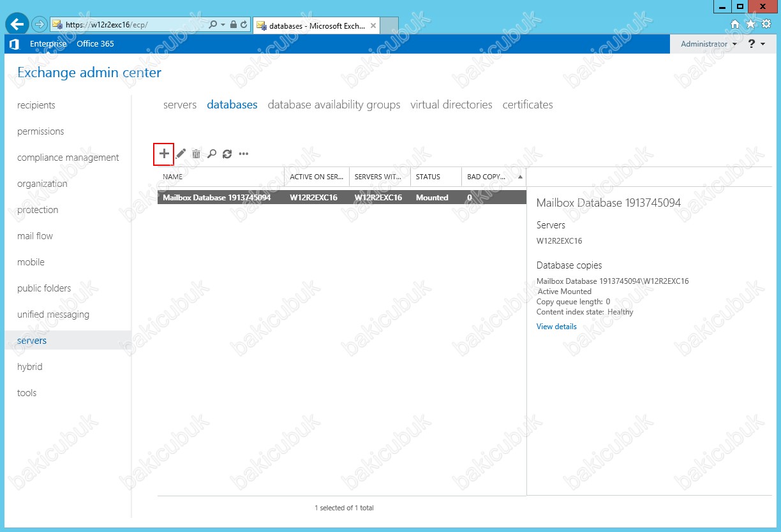Open the virtual directories tab
Screen dimensions: 781x532
[x=452, y=105]
